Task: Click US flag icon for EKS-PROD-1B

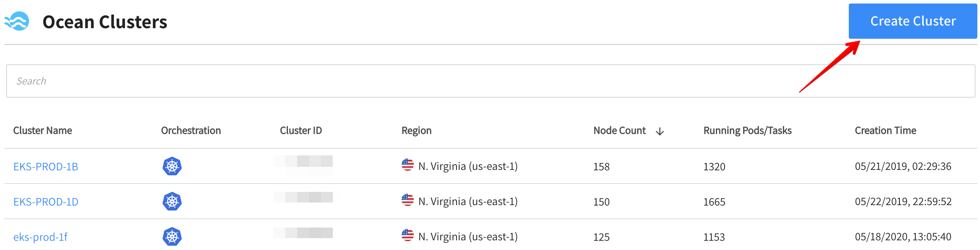Action: (x=408, y=165)
